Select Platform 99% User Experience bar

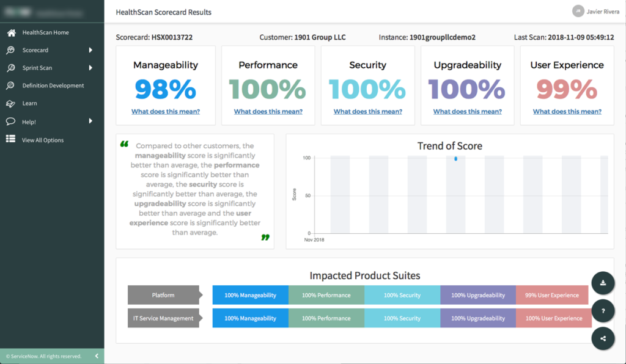(x=552, y=295)
